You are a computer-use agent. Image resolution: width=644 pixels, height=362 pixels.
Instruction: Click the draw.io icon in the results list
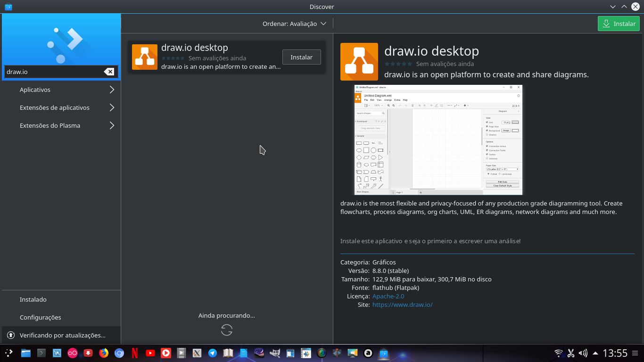point(144,57)
